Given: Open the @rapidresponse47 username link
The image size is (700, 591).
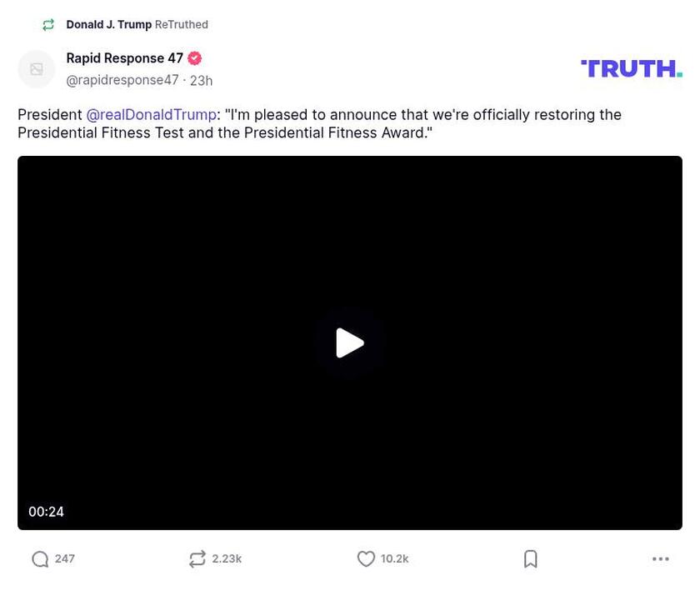Looking at the screenshot, I should (122, 80).
